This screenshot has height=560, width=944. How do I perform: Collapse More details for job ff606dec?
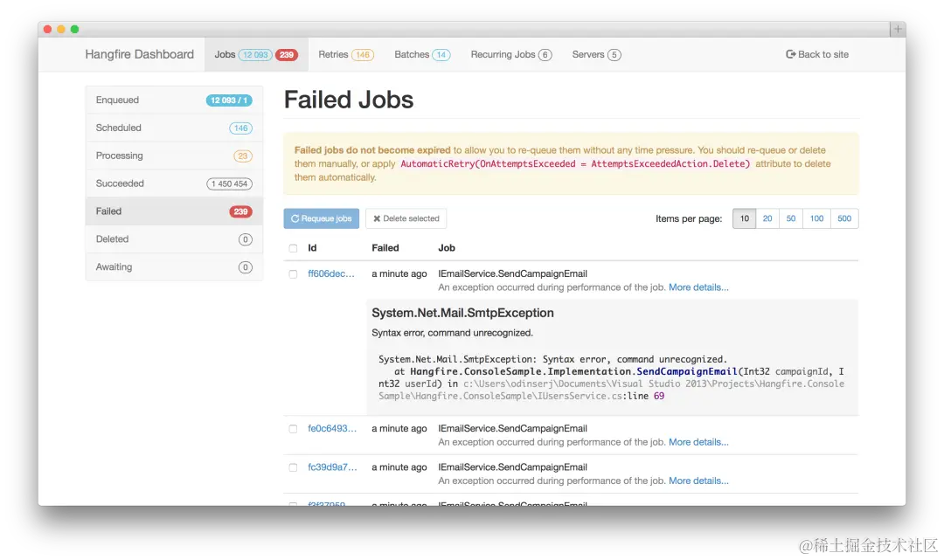[x=698, y=287]
